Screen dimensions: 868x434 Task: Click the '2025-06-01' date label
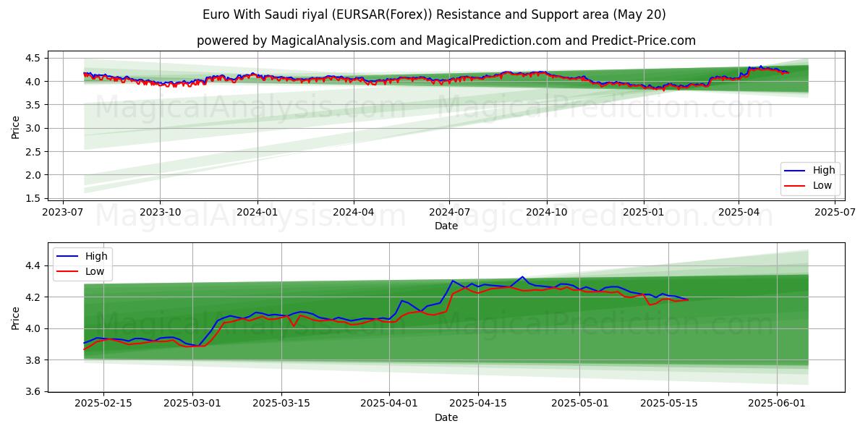click(777, 404)
